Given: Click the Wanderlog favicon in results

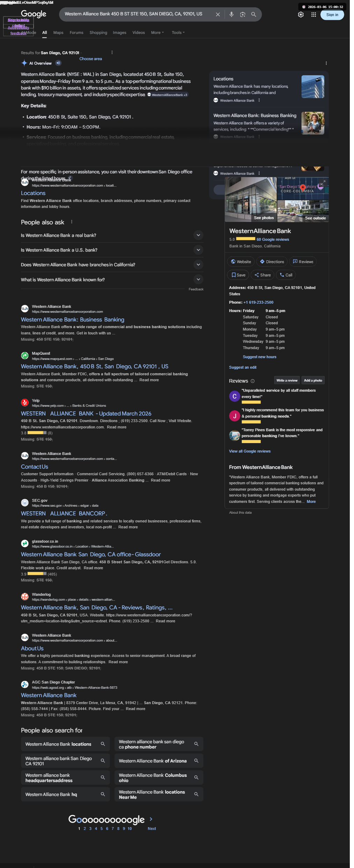Looking at the screenshot, I should click(x=25, y=596).
